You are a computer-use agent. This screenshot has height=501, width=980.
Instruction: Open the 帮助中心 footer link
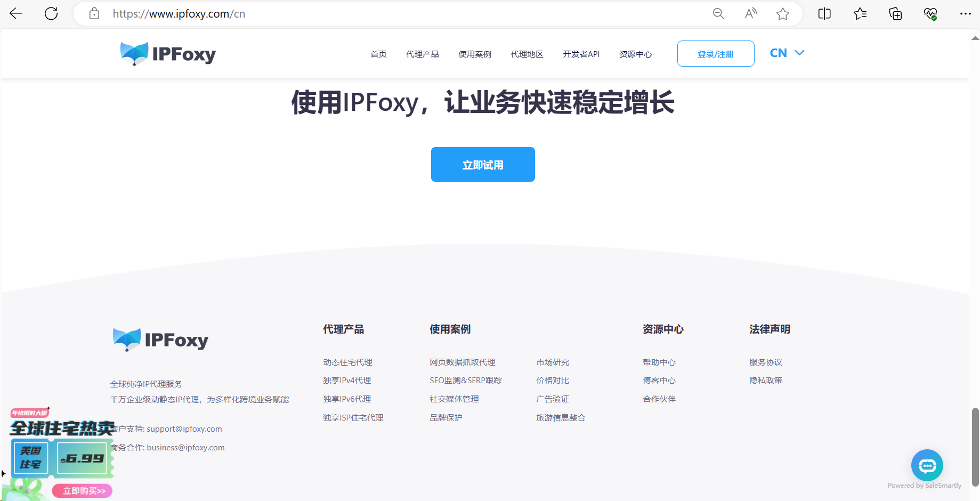659,362
